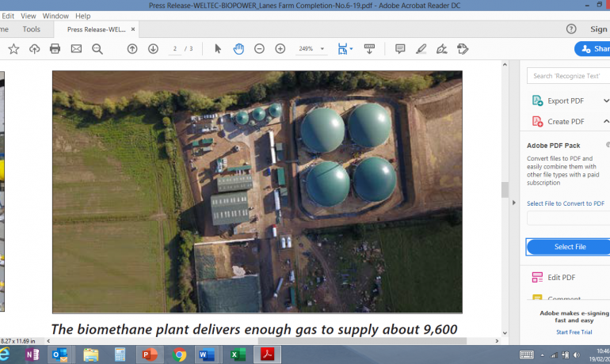Bookmark the file with the star icon
The height and width of the screenshot is (364, 610).
tap(13, 49)
